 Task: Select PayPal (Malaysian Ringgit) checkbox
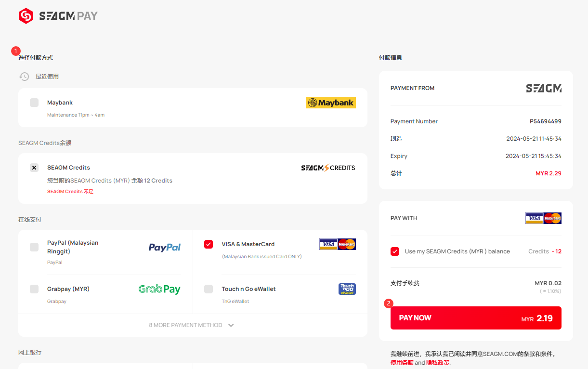click(34, 247)
